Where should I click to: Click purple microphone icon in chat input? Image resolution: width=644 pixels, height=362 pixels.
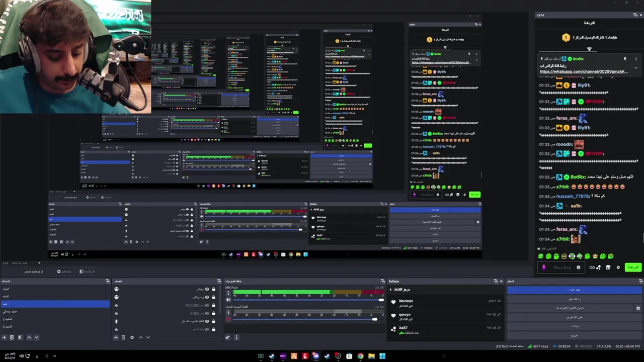(543, 267)
